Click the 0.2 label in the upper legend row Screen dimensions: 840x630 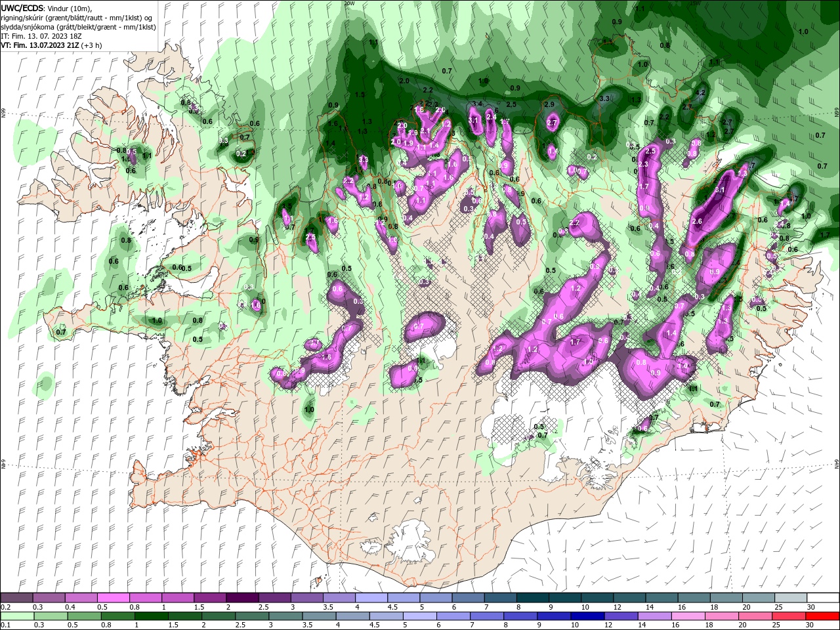coord(5,607)
